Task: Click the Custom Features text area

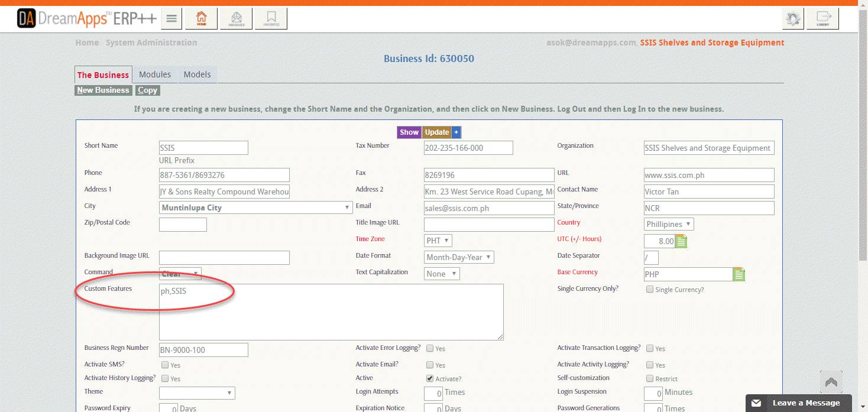Action: (331, 312)
